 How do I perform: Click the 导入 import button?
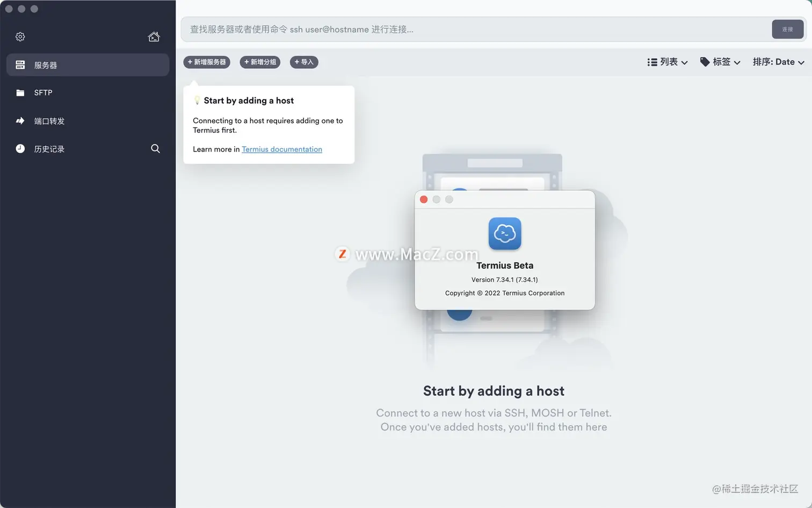coord(304,62)
